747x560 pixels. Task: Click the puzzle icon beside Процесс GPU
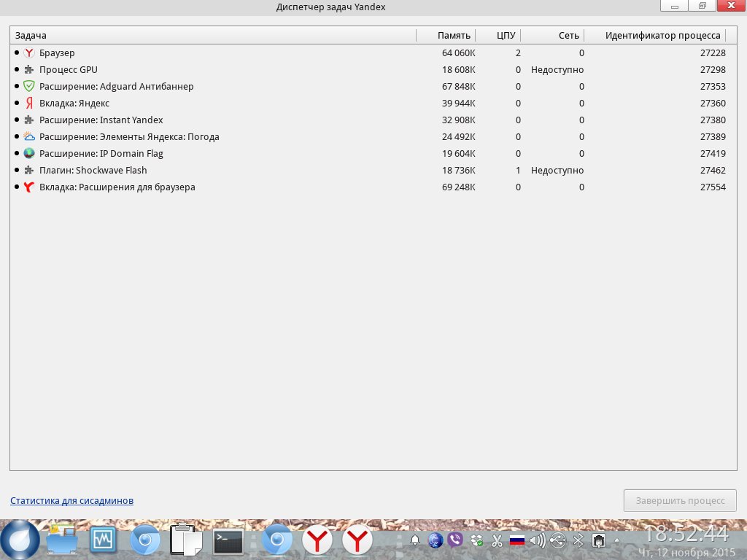(29, 69)
